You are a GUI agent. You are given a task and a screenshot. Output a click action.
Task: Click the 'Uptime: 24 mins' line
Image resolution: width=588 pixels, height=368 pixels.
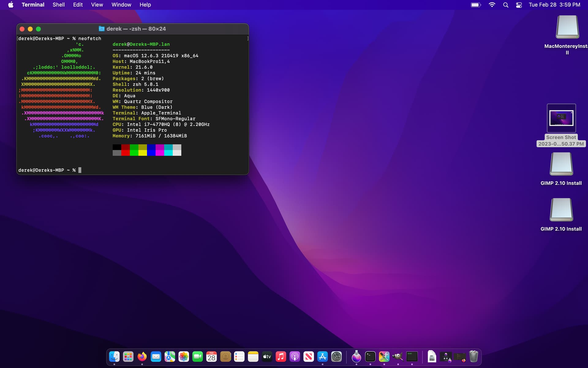134,73
